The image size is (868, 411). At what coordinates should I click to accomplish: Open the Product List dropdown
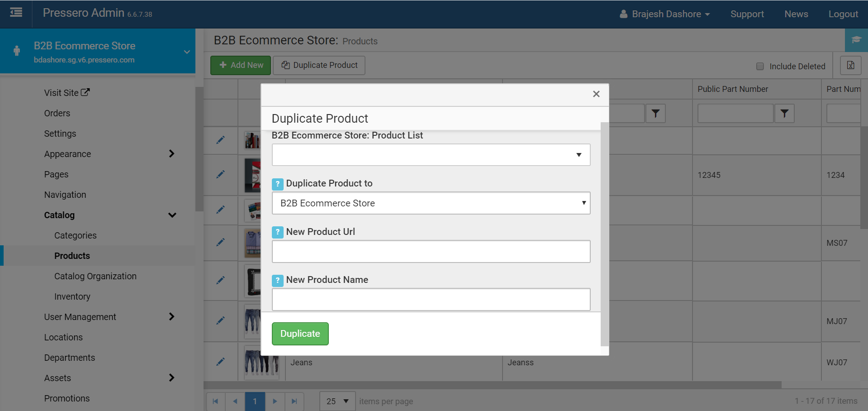pos(431,155)
